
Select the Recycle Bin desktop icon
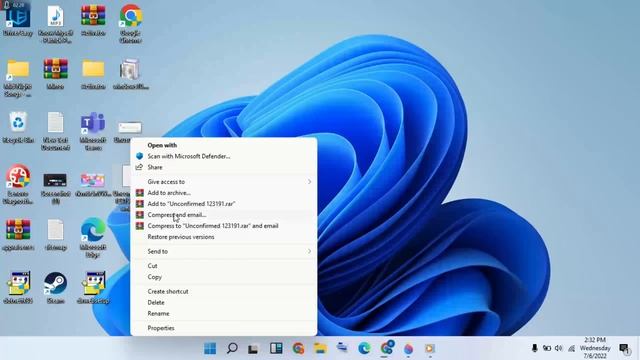tap(18, 127)
